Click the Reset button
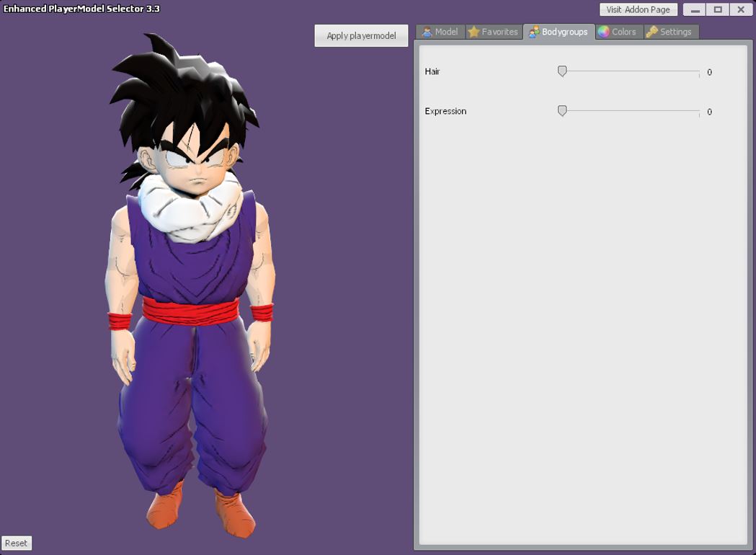Screen dimensions: 756x555 (x=17, y=543)
